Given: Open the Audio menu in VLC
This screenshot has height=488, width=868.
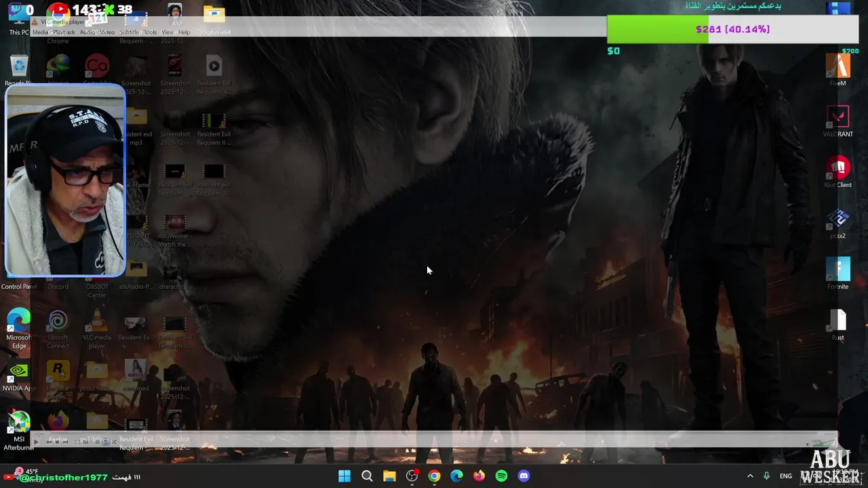Looking at the screenshot, I should [x=88, y=33].
